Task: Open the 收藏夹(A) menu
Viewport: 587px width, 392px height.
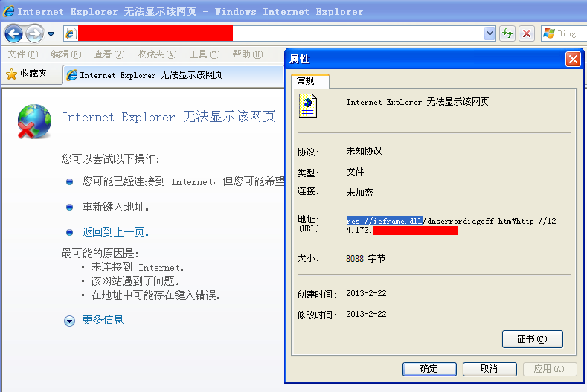Action: (x=157, y=54)
